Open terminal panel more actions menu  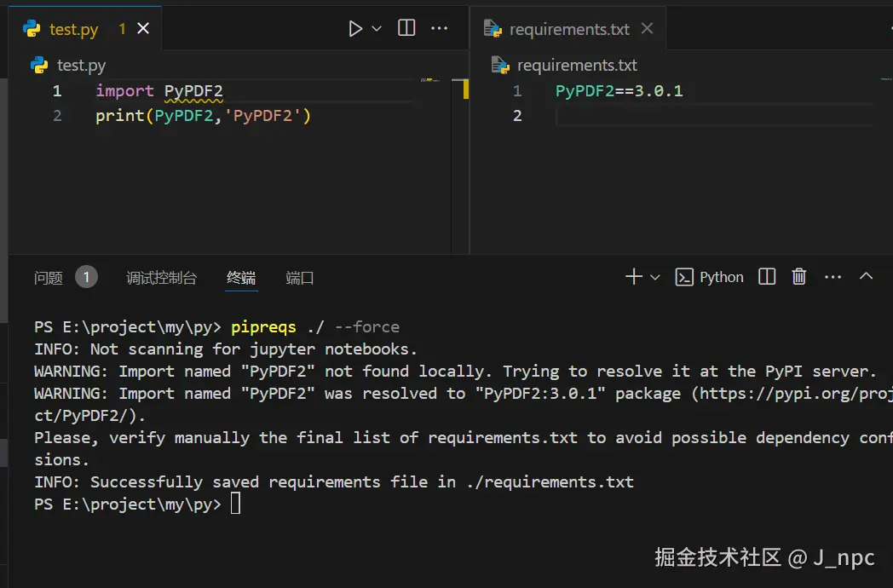point(833,278)
